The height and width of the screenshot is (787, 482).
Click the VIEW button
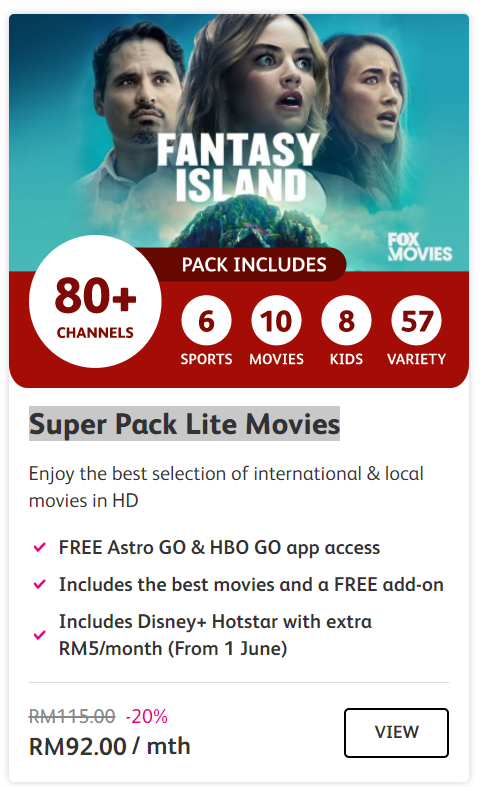[x=396, y=732]
